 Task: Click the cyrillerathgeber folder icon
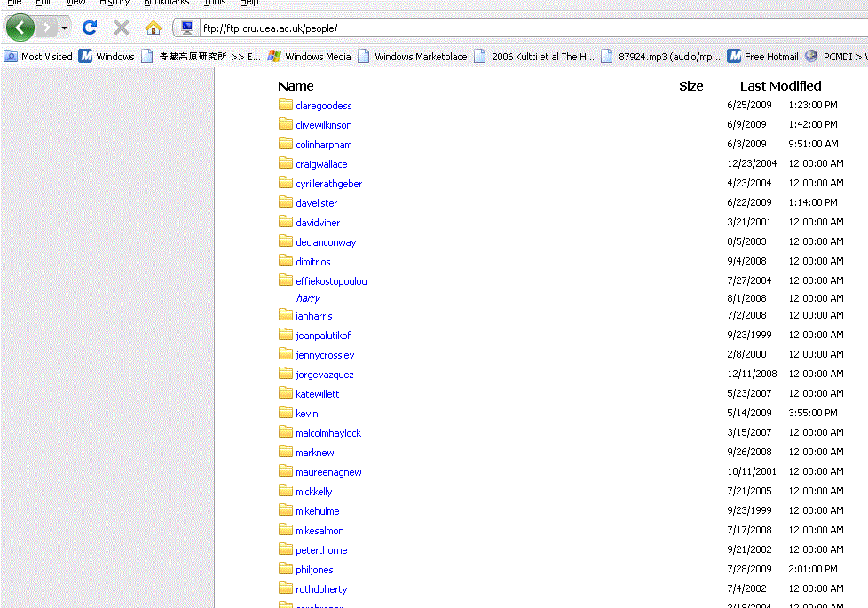tap(286, 182)
